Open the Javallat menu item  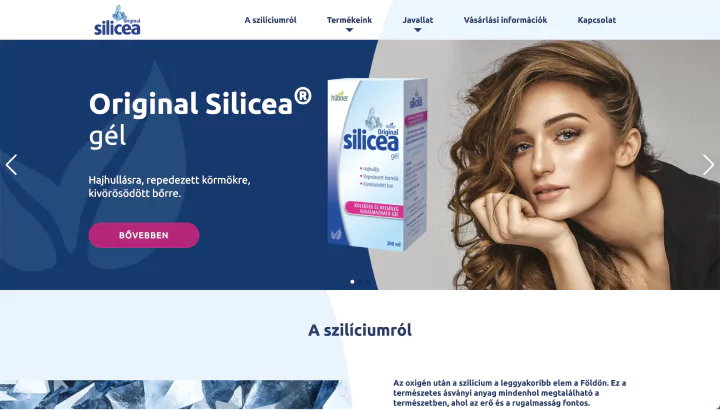point(418,20)
